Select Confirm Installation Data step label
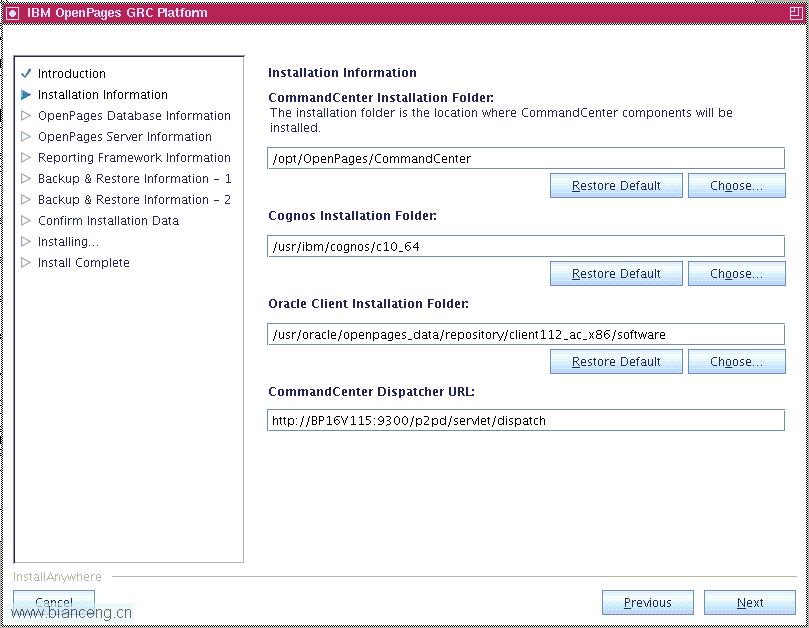 [x=108, y=221]
